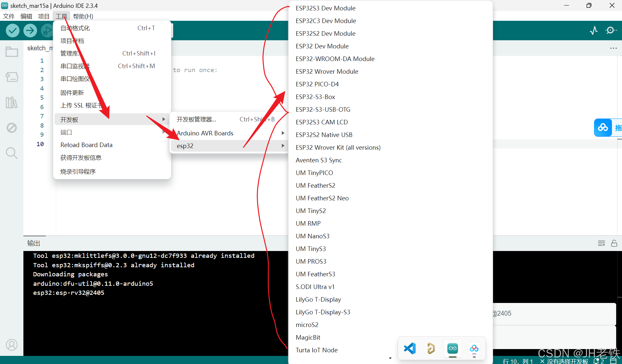This screenshot has width=622, height=364.
Task: Choose UM FeatherS2 Neo board
Action: pyautogui.click(x=391, y=198)
